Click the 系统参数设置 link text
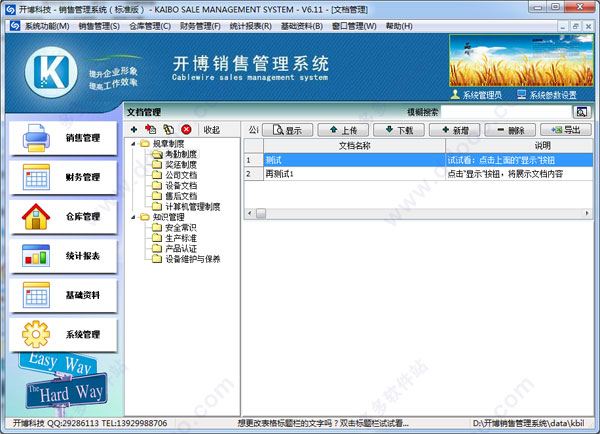 click(x=553, y=95)
